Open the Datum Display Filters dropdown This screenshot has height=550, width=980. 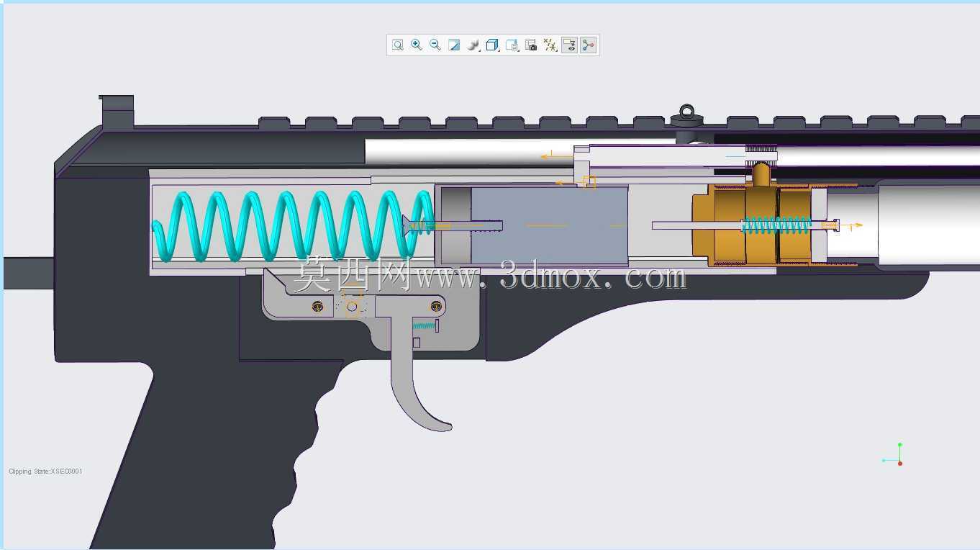550,45
